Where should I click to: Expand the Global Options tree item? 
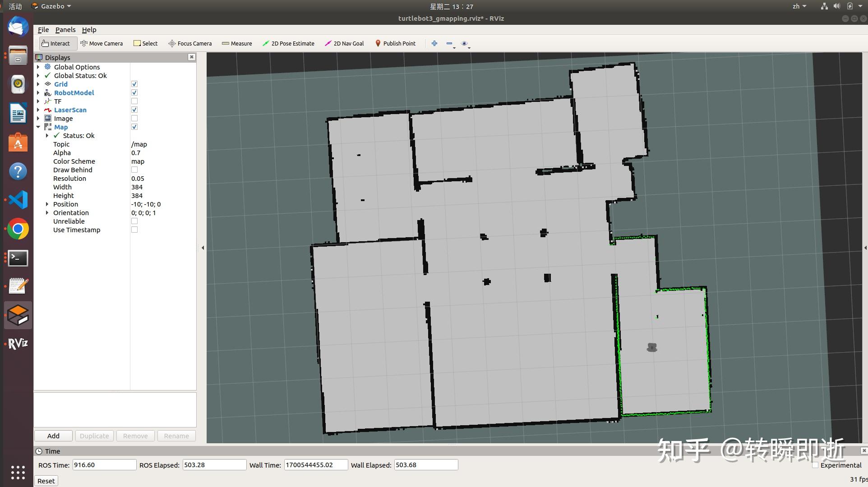(38, 67)
